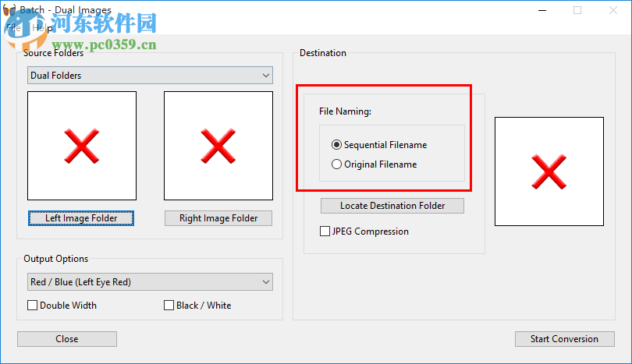Choose the Original Filename radio option
The height and width of the screenshot is (364, 632).
click(337, 164)
